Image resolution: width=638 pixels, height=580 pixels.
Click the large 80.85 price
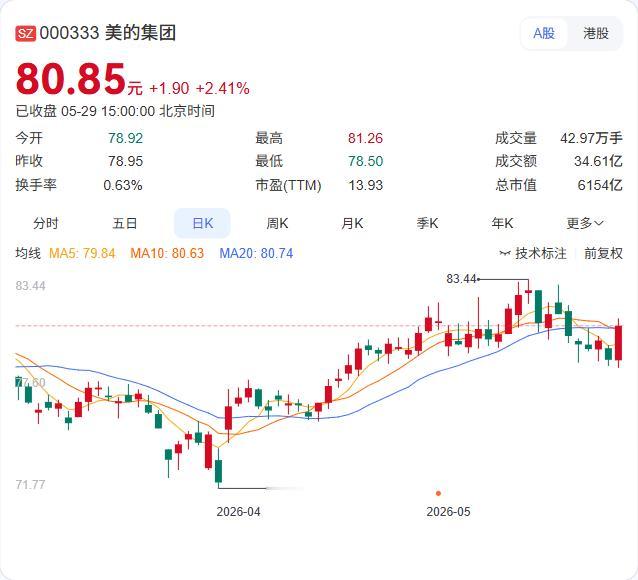tap(70, 79)
